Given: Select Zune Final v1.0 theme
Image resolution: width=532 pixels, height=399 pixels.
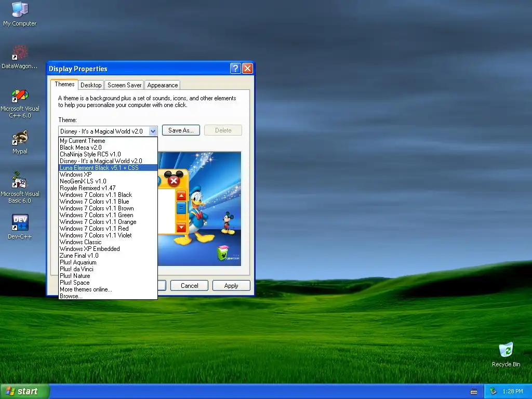Looking at the screenshot, I should [108, 256].
